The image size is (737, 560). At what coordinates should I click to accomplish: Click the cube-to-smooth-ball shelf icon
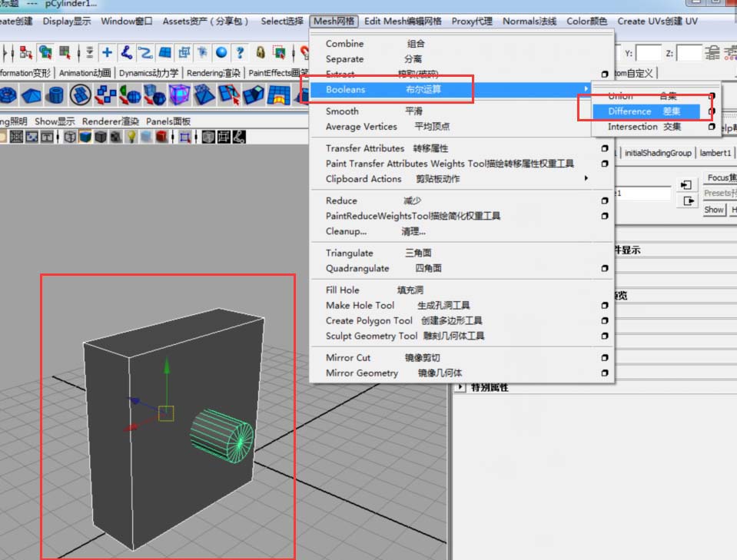pos(154,95)
